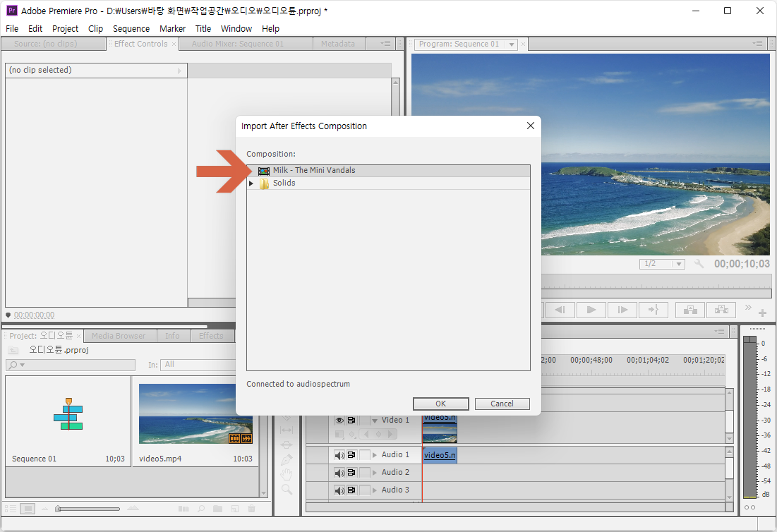Open the Project menu
777x532 pixels.
click(65, 29)
